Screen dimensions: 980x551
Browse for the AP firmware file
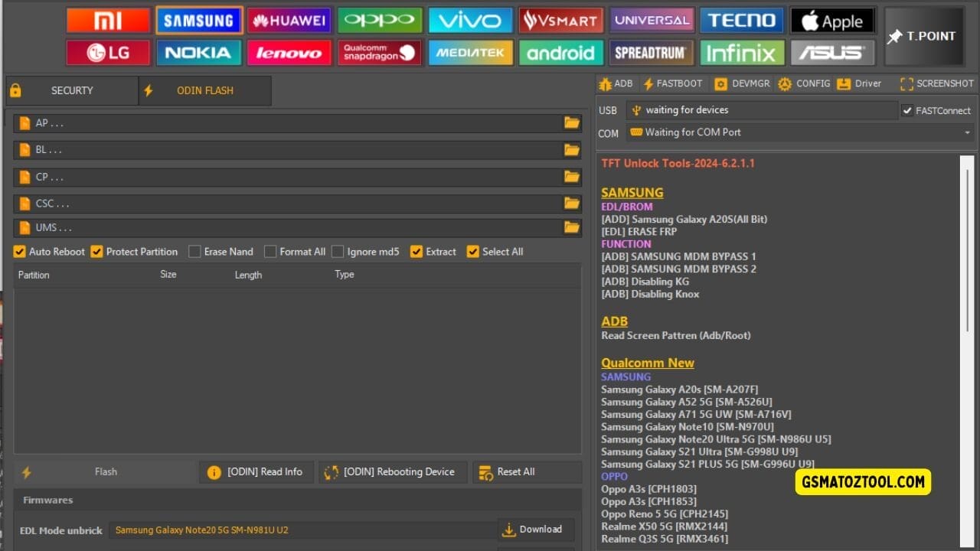[571, 122]
